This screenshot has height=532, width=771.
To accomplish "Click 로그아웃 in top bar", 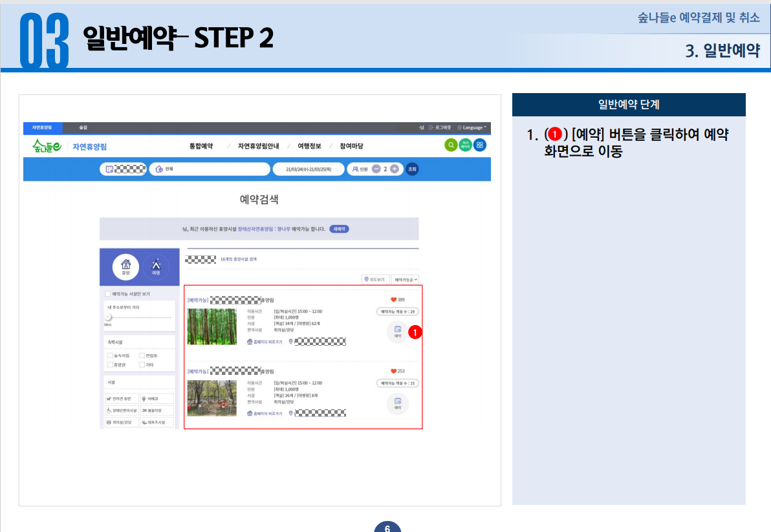I will click(440, 128).
